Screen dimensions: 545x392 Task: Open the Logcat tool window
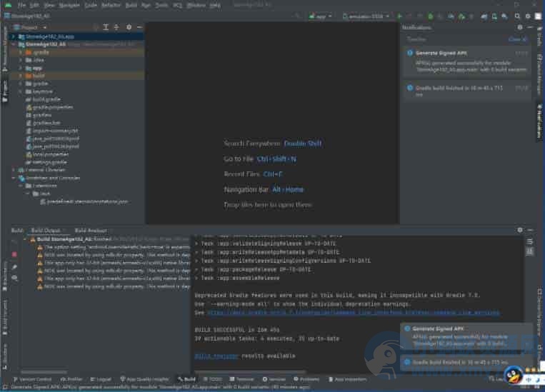click(x=101, y=379)
